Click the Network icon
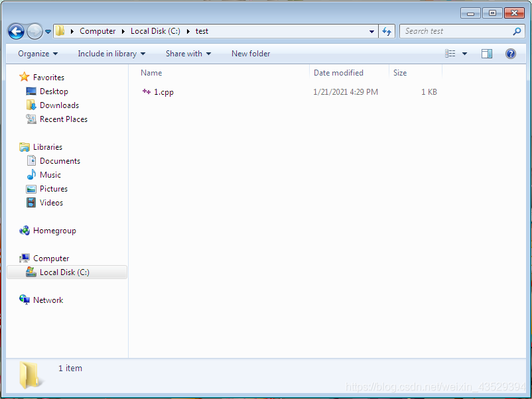Image resolution: width=532 pixels, height=399 pixels. click(25, 300)
